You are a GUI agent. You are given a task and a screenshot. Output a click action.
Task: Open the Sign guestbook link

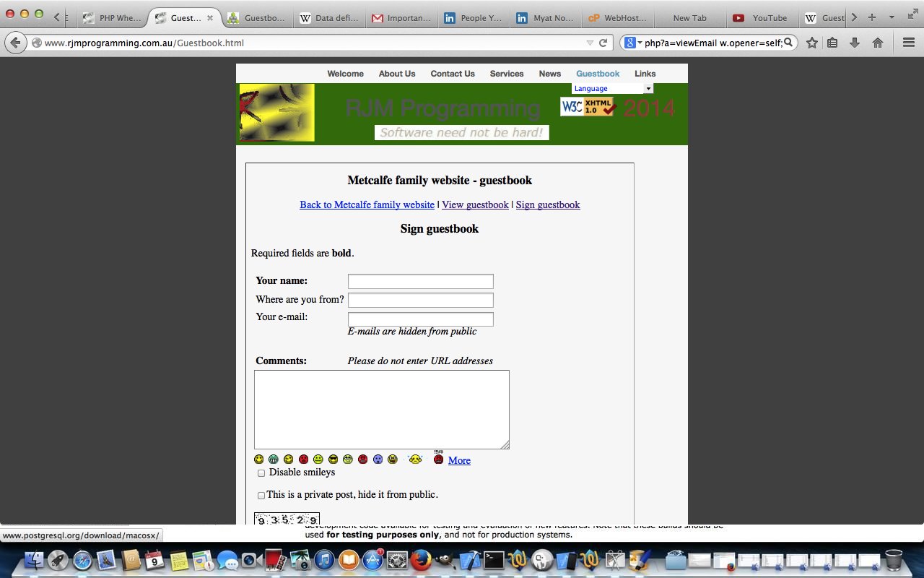(548, 204)
